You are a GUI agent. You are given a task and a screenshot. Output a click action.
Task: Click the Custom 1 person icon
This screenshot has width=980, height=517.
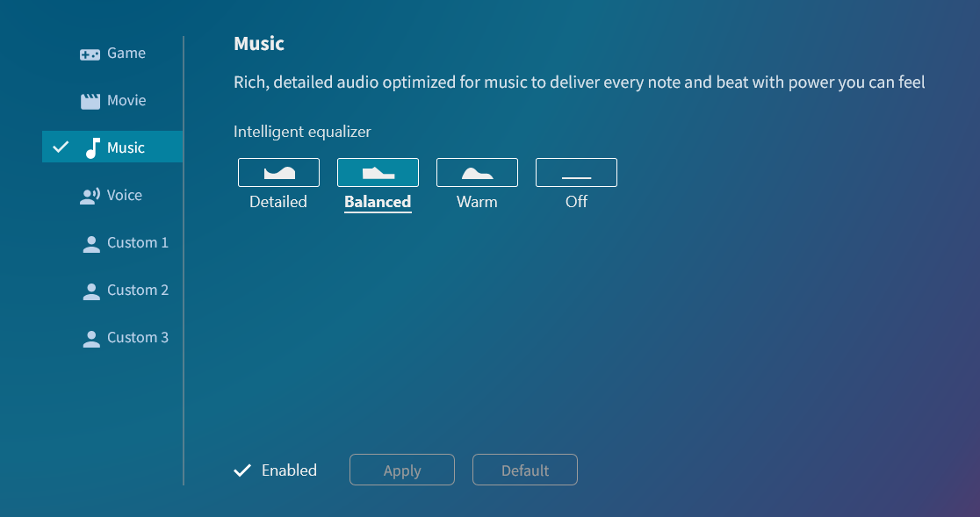click(x=91, y=244)
